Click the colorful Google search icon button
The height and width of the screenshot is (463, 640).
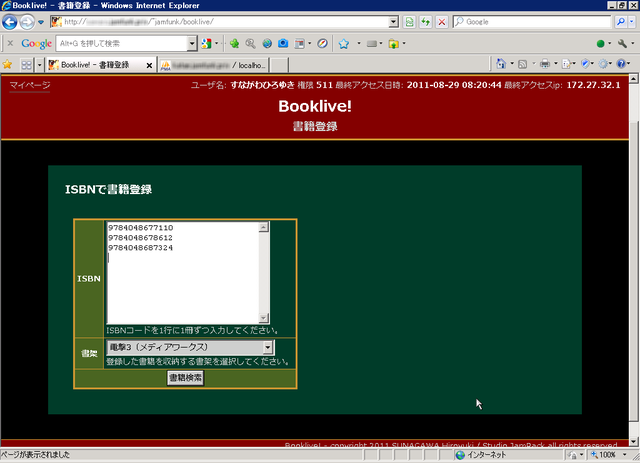click(x=207, y=43)
